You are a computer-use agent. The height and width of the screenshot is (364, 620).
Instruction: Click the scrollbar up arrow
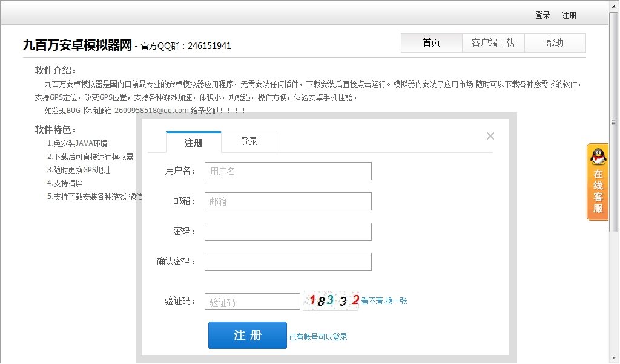coord(614,6)
